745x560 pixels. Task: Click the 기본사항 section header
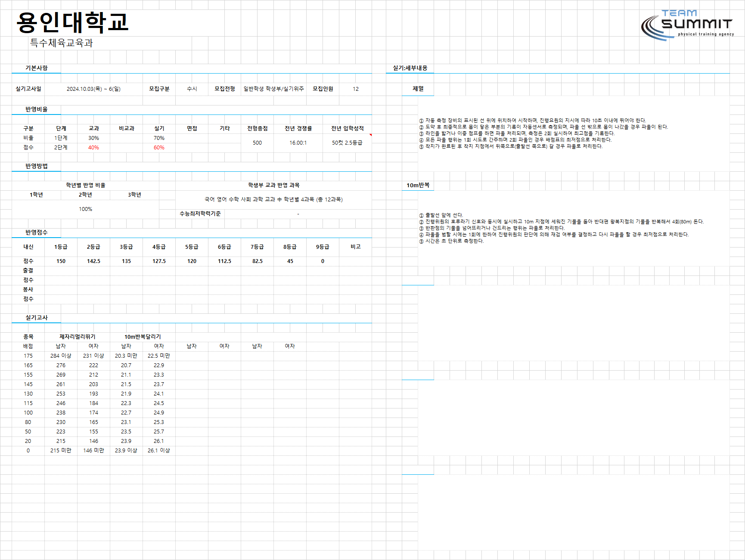pos(37,68)
